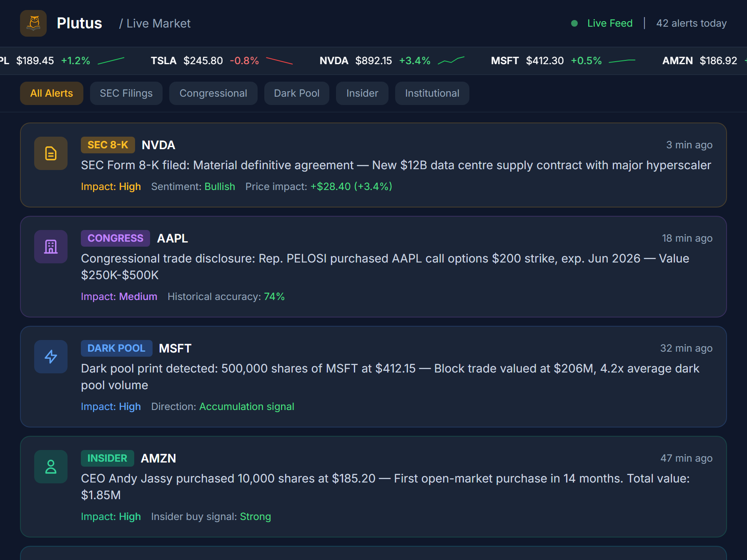Click the Plutus owl logo
Image resolution: width=747 pixels, height=560 pixels.
click(33, 23)
